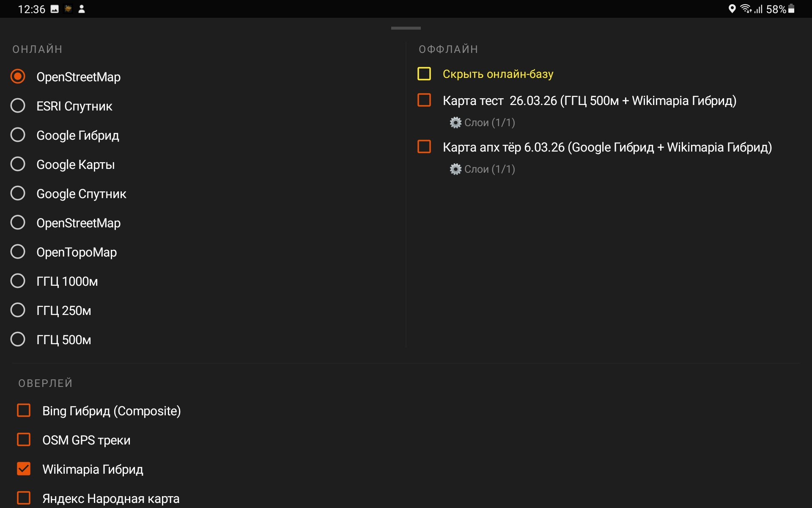812x508 pixels.
Task: Tap the bottom sheet drag handle
Action: pos(406,28)
